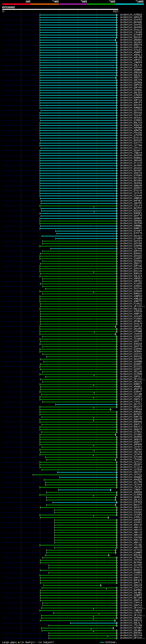The image size is (146, 644).
Task: Click the UniRef100_C6TKP4 label
Action: [x=131, y=515]
